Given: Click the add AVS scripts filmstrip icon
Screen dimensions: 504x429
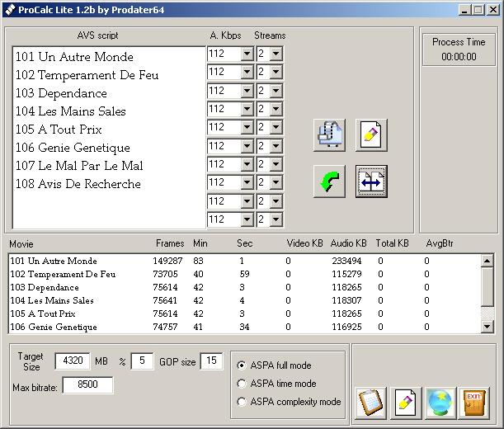Looking at the screenshot, I should (x=329, y=134).
